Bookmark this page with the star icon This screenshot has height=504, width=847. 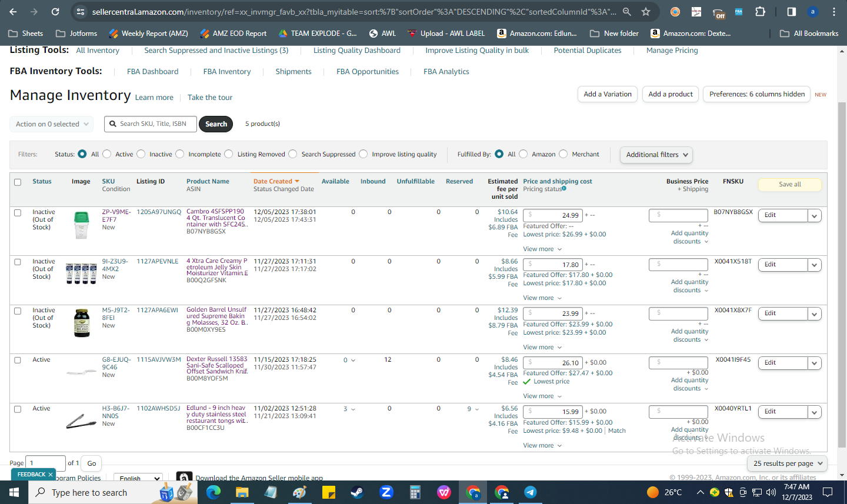646,12
